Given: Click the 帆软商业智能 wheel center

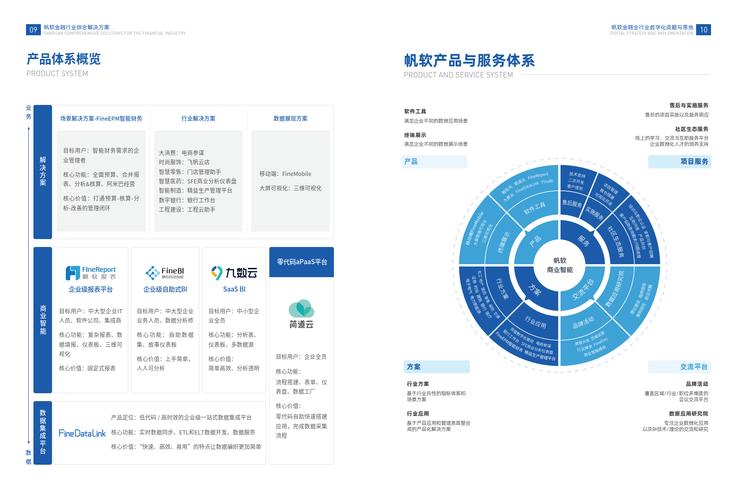Looking at the screenshot, I should [559, 265].
